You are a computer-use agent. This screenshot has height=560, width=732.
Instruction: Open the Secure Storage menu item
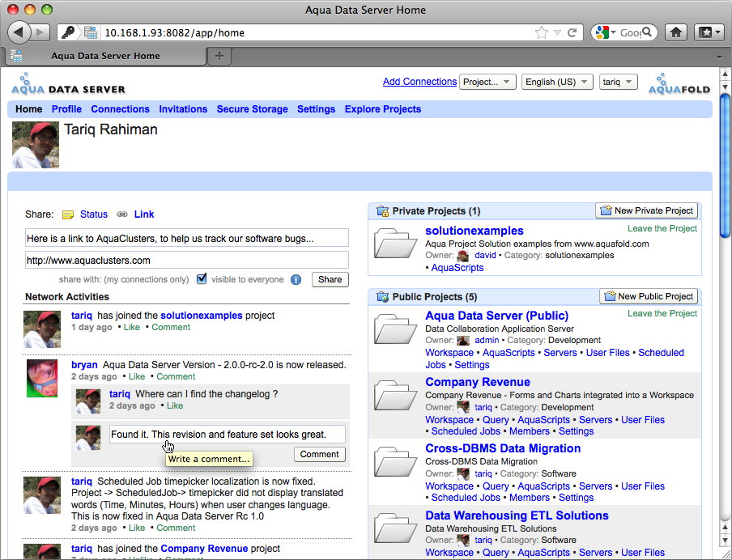click(252, 109)
